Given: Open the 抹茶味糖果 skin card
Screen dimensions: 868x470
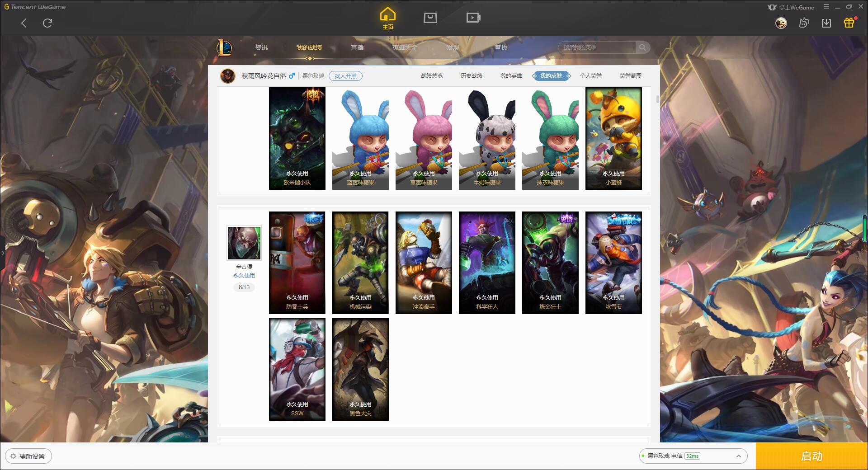Looking at the screenshot, I should (x=550, y=138).
